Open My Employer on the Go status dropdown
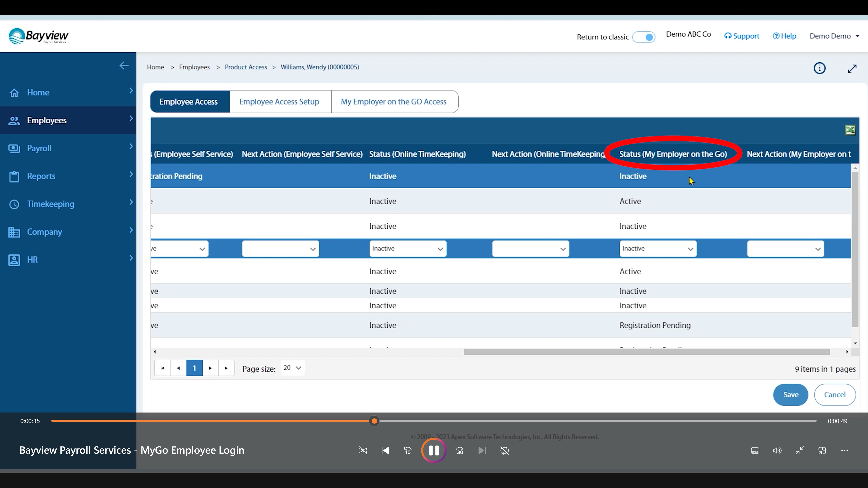 pyautogui.click(x=658, y=249)
